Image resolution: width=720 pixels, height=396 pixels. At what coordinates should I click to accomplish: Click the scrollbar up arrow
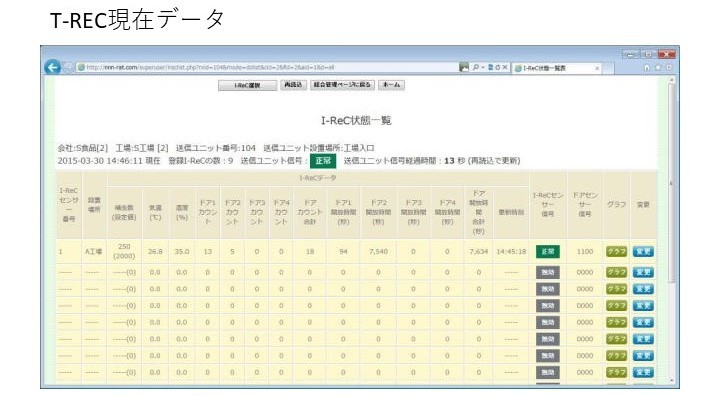click(672, 80)
